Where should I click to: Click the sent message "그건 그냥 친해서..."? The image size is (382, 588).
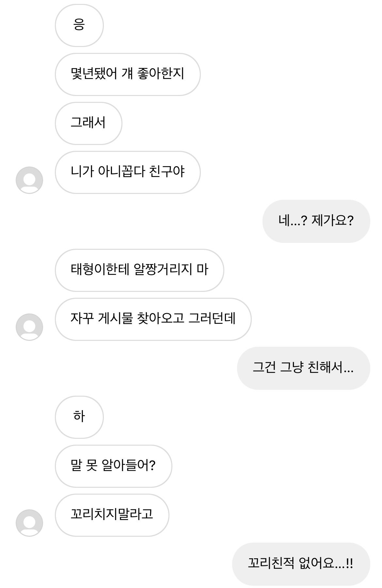[x=303, y=368]
